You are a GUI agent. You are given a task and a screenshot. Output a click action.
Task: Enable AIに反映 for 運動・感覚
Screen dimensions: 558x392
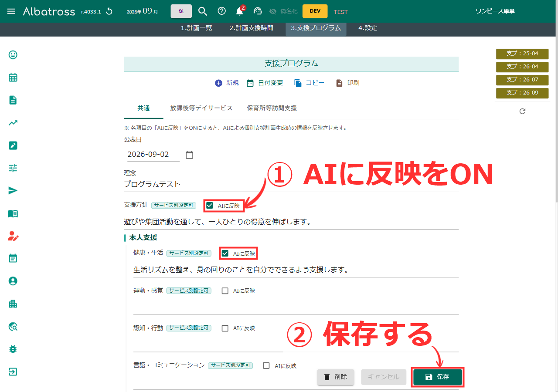tap(225, 291)
